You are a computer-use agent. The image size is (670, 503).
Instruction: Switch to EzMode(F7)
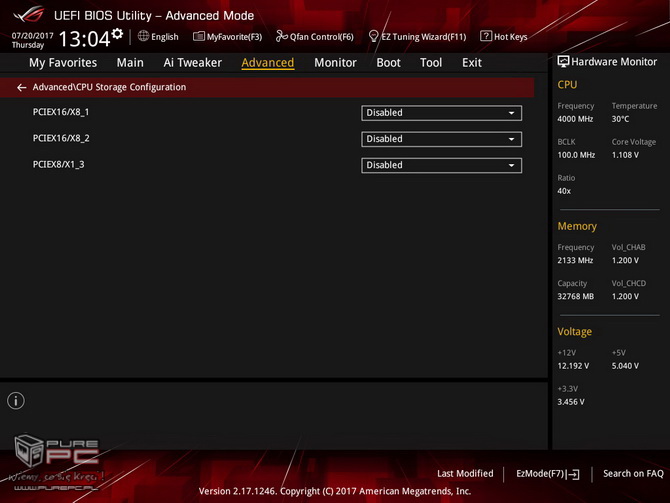(540, 474)
